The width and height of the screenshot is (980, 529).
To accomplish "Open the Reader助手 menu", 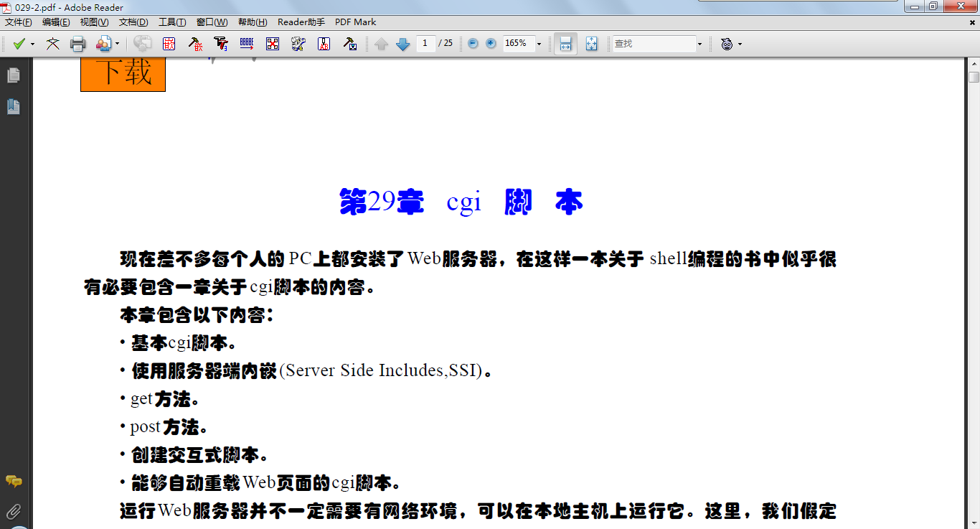I will point(301,22).
